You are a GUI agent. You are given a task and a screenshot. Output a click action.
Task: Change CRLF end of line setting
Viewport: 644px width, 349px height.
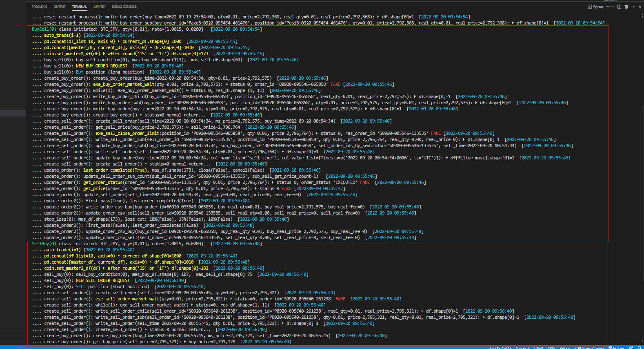click(x=551, y=348)
